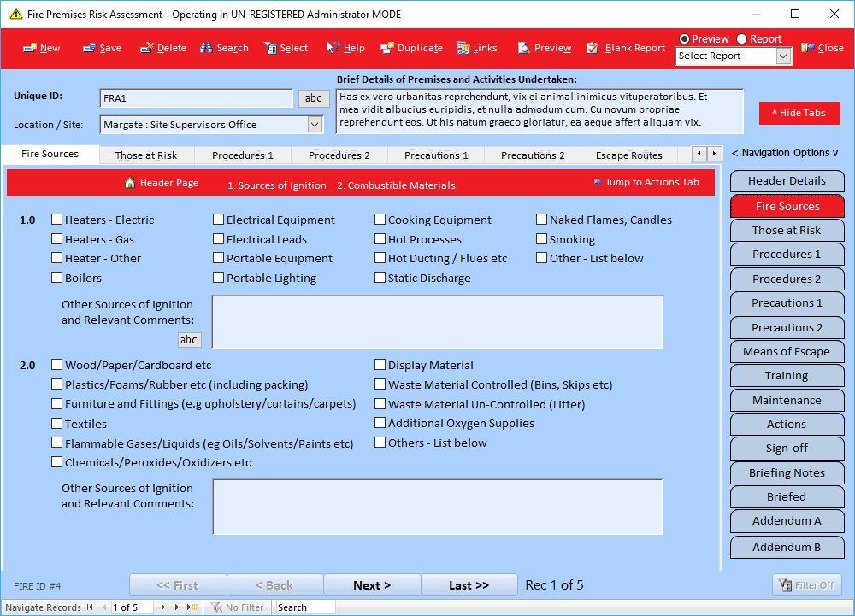The image size is (855, 616).
Task: Click the Delete toolbar icon
Action: point(147,48)
